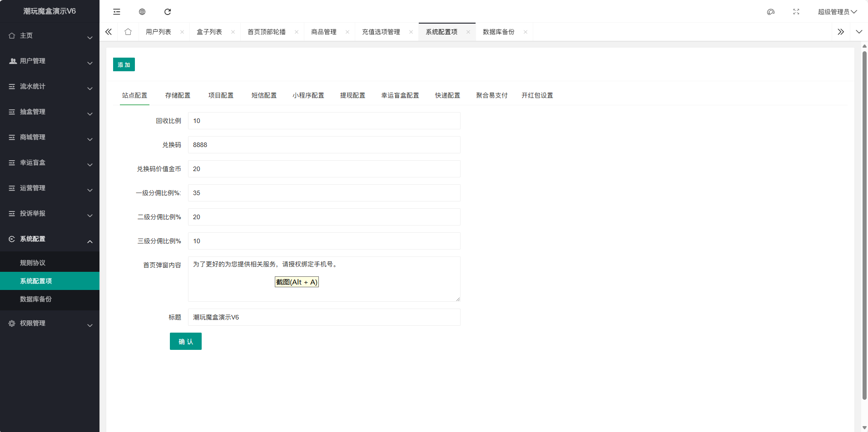Expand the 幸运盲盒 sidebar menu

[x=50, y=162]
